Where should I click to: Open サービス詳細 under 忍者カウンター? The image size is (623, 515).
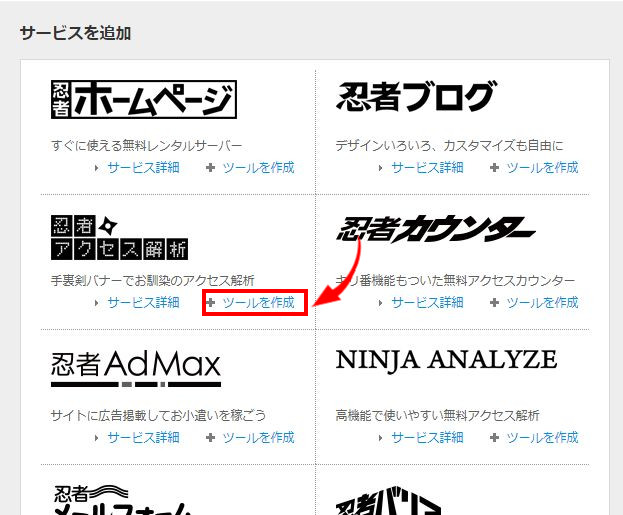click(428, 303)
